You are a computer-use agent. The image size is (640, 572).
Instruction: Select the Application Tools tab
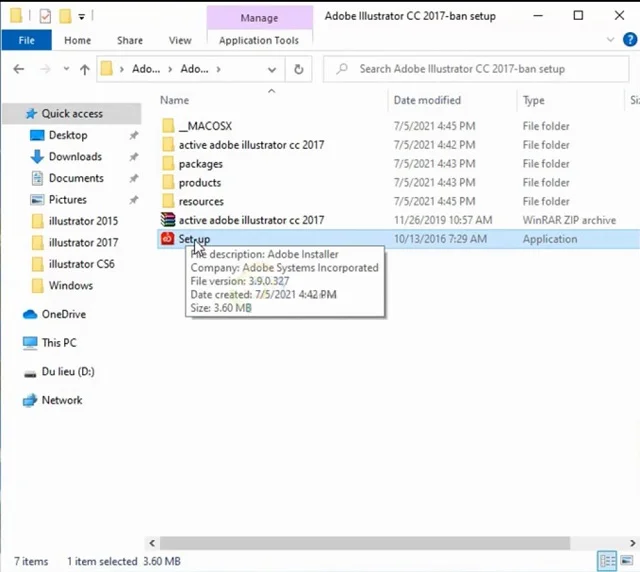pyautogui.click(x=259, y=40)
